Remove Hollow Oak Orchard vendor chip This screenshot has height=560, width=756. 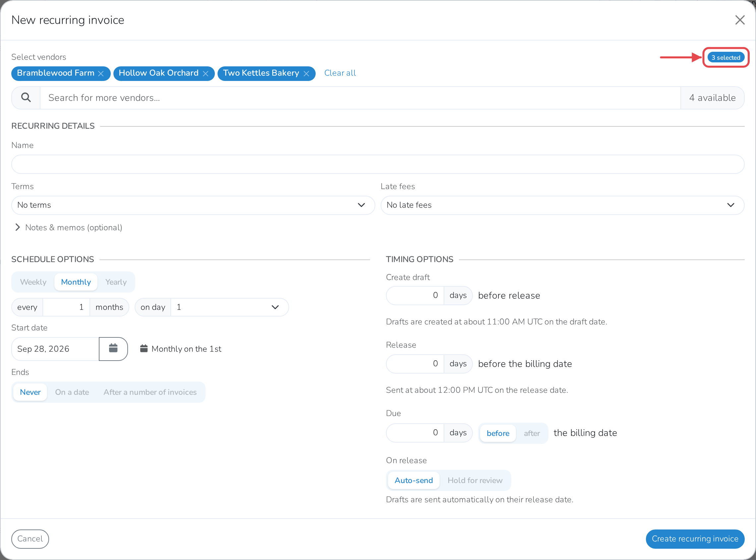205,74
